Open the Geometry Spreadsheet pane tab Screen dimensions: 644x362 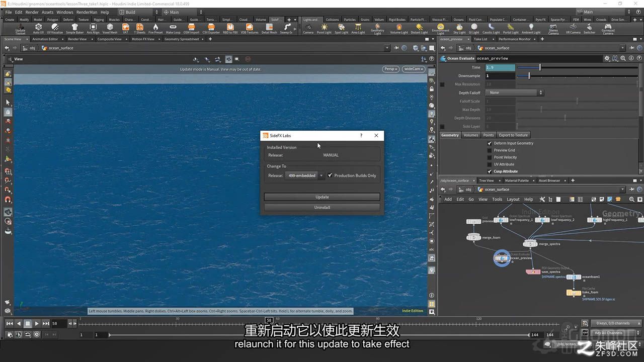click(x=182, y=39)
